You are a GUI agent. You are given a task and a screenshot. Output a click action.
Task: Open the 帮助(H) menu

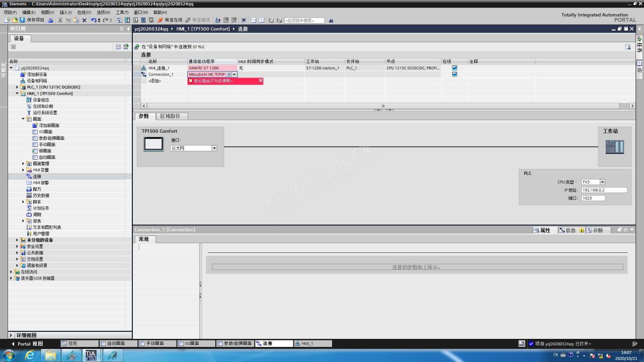pyautogui.click(x=160, y=12)
